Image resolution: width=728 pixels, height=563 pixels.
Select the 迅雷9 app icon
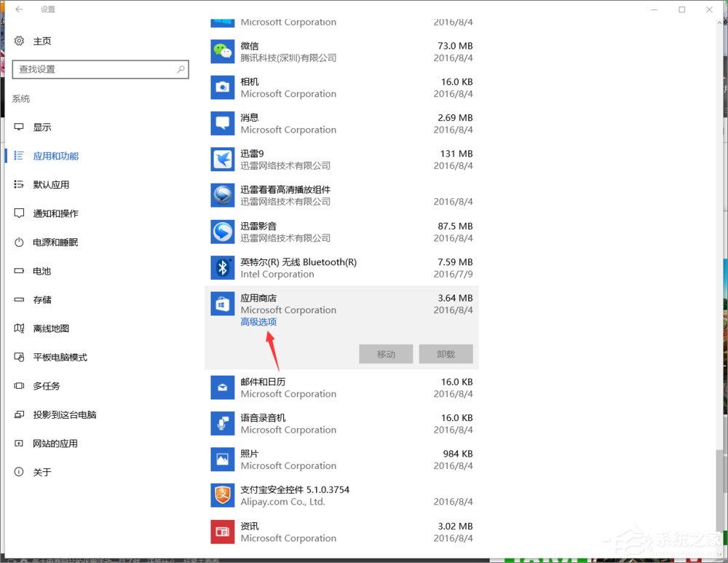coord(222,159)
